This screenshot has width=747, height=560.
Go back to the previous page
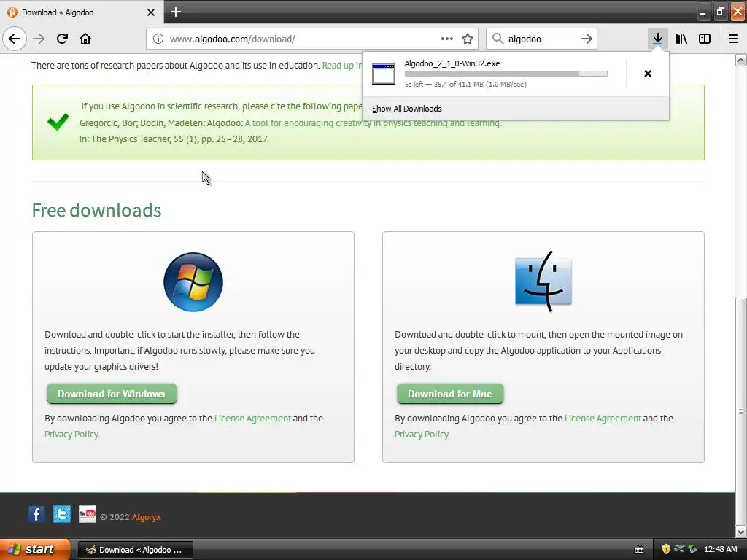(x=15, y=39)
